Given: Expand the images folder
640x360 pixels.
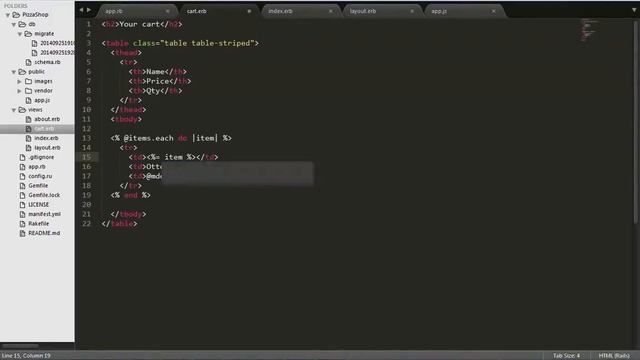Looking at the screenshot, I should point(20,81).
